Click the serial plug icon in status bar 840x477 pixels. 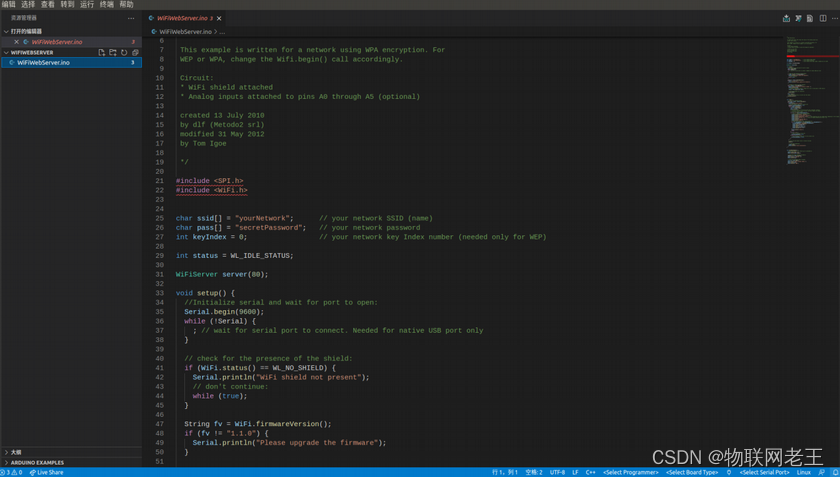point(729,472)
